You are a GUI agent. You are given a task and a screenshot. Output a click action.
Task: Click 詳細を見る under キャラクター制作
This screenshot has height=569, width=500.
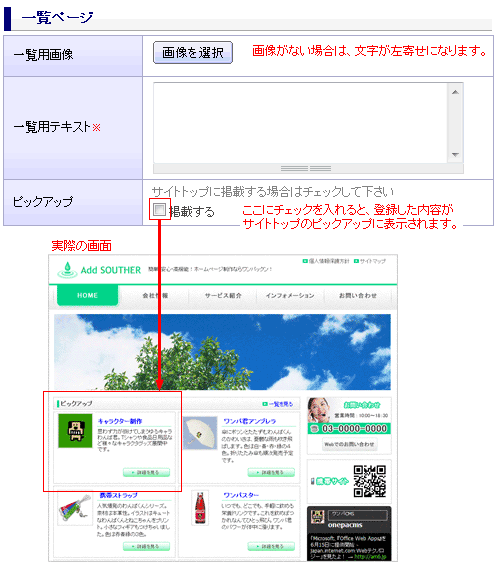pyautogui.click(x=146, y=472)
